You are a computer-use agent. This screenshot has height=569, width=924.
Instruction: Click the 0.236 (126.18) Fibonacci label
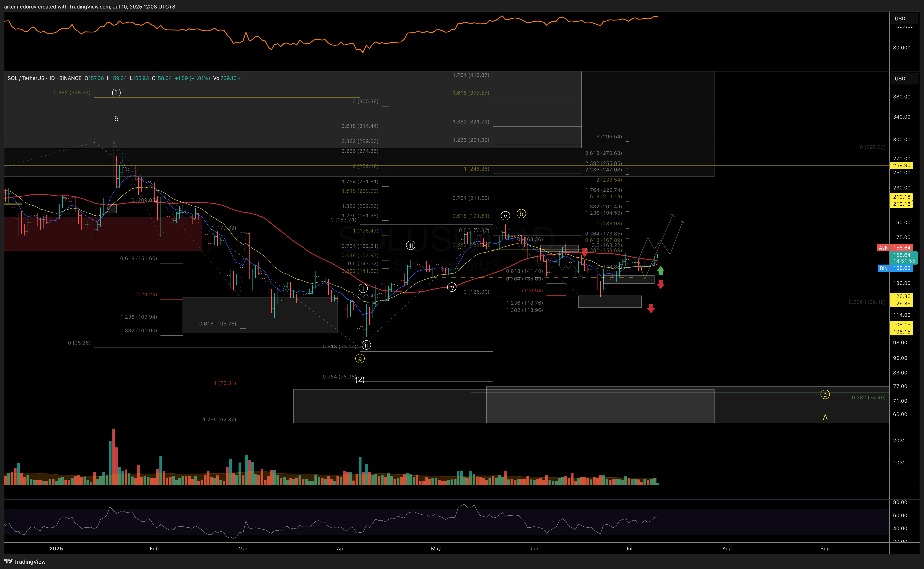click(x=867, y=302)
